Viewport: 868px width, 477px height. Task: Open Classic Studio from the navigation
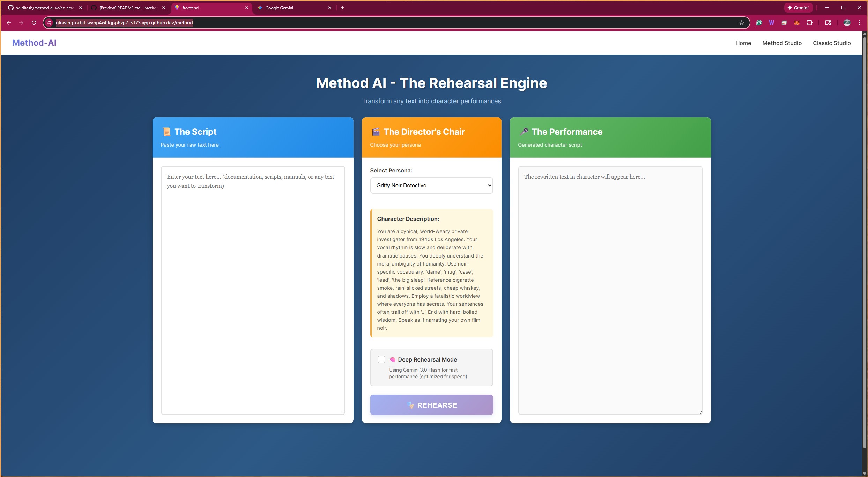pyautogui.click(x=831, y=43)
